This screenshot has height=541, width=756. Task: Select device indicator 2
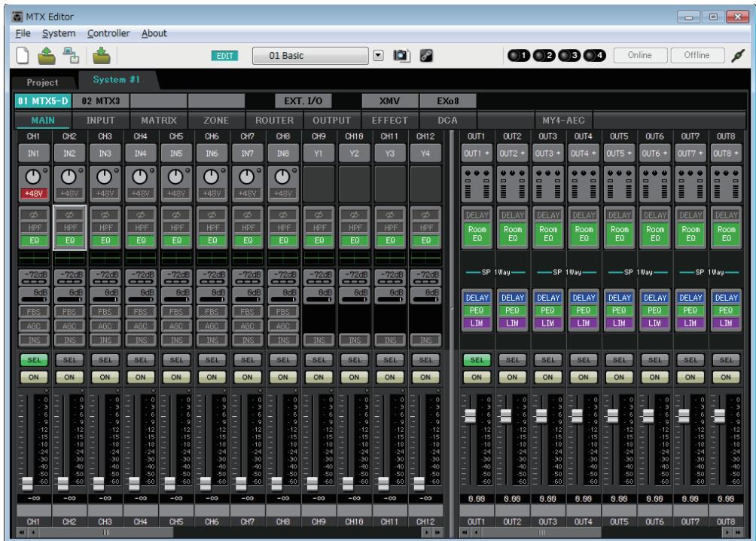tap(544, 56)
